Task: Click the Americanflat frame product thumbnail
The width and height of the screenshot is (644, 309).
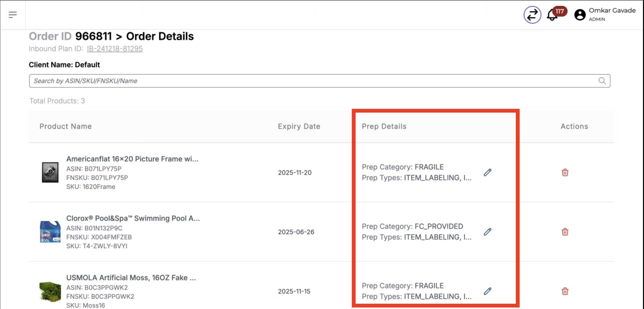Action: click(x=50, y=172)
